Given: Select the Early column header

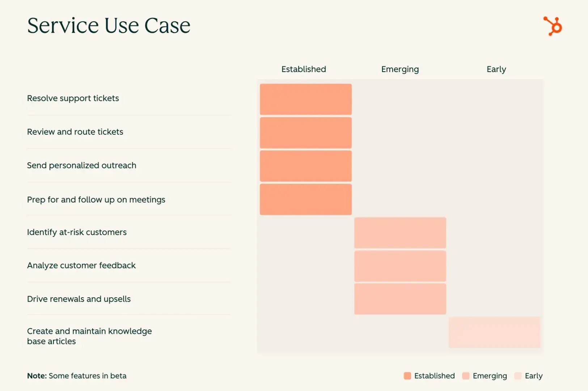Looking at the screenshot, I should [x=496, y=69].
